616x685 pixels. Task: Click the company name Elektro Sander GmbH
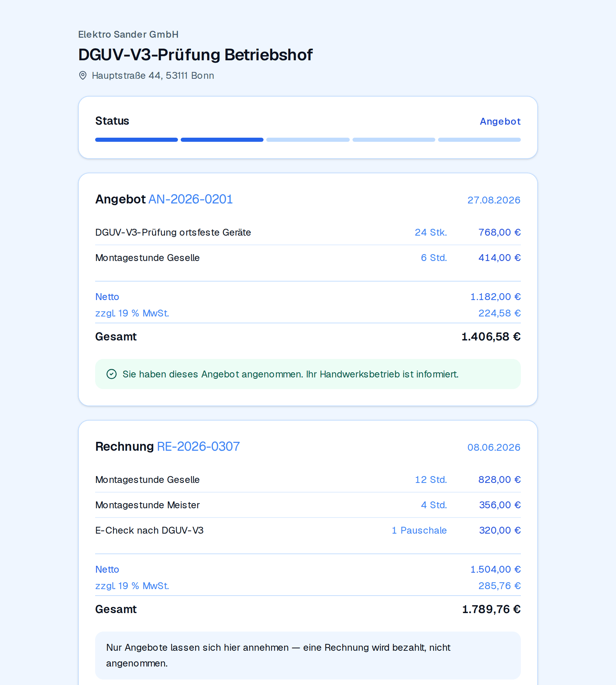click(x=128, y=34)
